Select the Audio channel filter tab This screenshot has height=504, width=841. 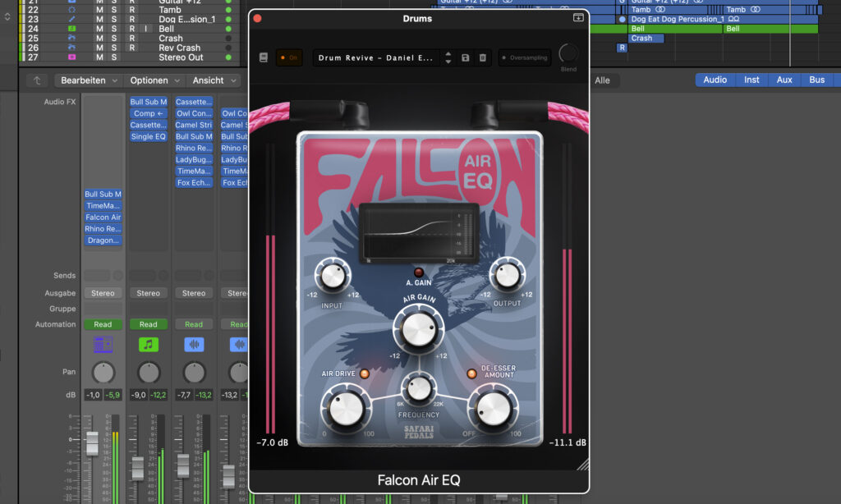click(x=715, y=80)
